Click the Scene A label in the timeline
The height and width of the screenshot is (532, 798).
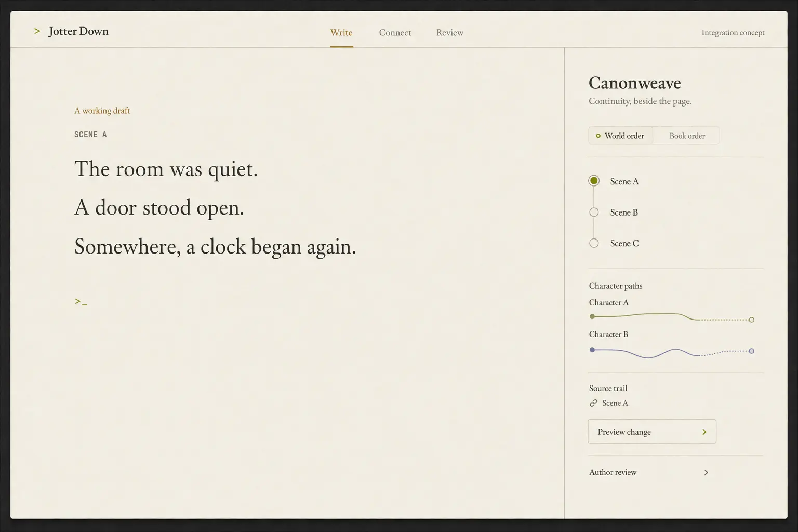pos(624,181)
